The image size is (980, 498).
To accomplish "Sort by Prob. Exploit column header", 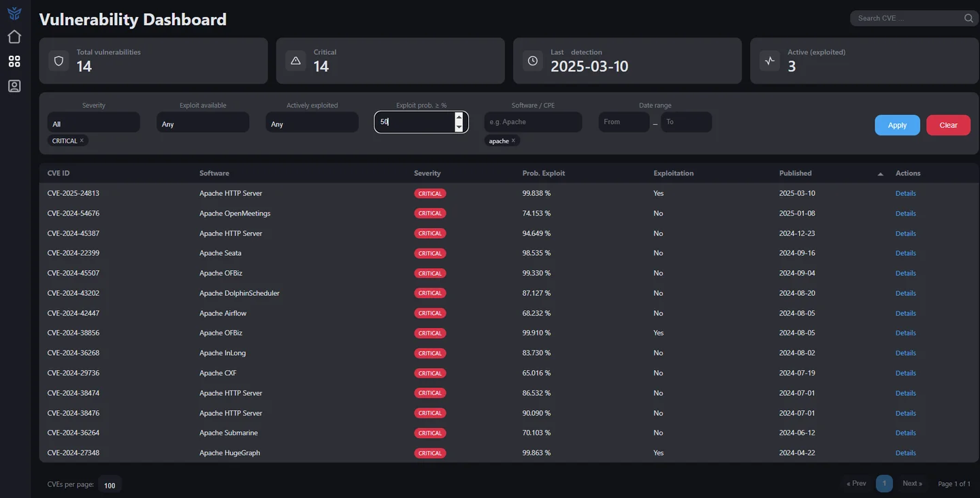I will click(x=544, y=173).
